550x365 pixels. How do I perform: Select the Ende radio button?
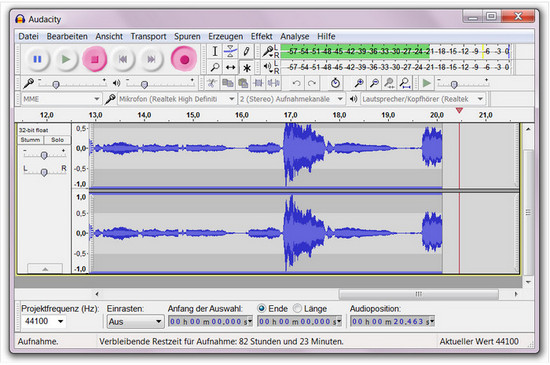261,308
